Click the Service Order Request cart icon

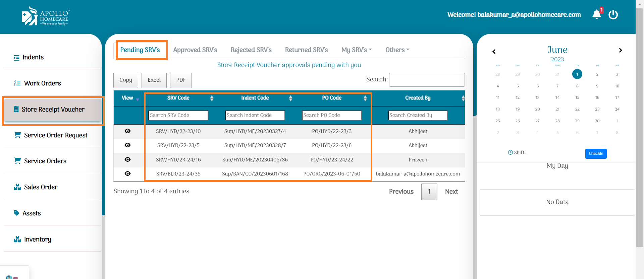point(17,135)
